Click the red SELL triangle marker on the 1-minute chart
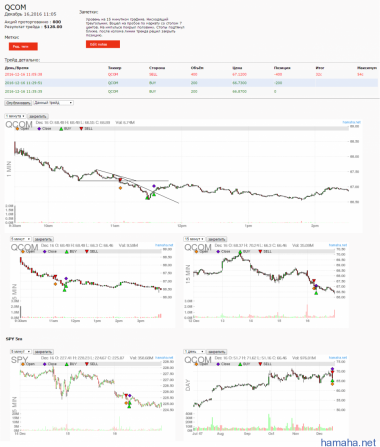The height and width of the screenshot is (447, 380). tap(120, 180)
